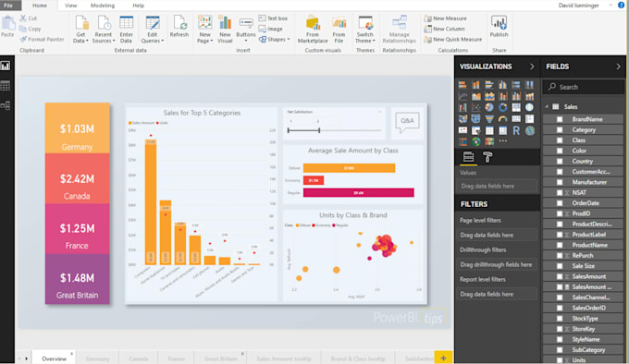This screenshot has height=364, width=629.
Task: Check the OrderDate field checkbox
Action: click(x=560, y=203)
